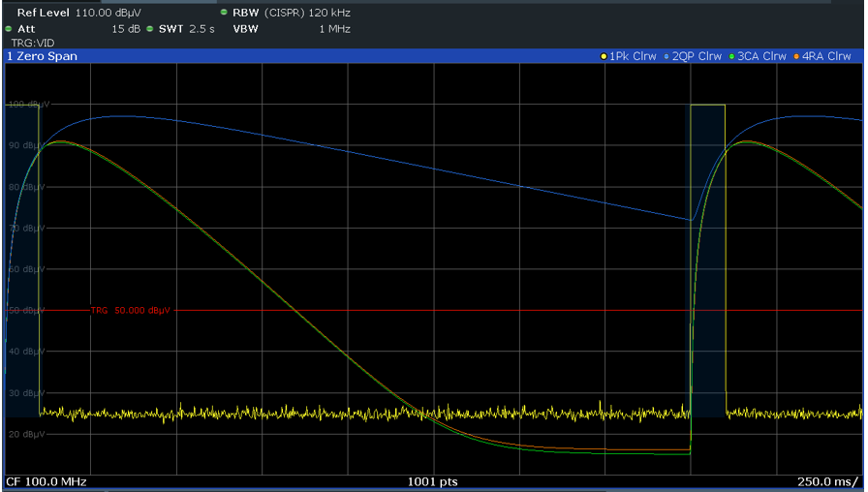Select the 4RA Clrw trace label

(x=826, y=56)
